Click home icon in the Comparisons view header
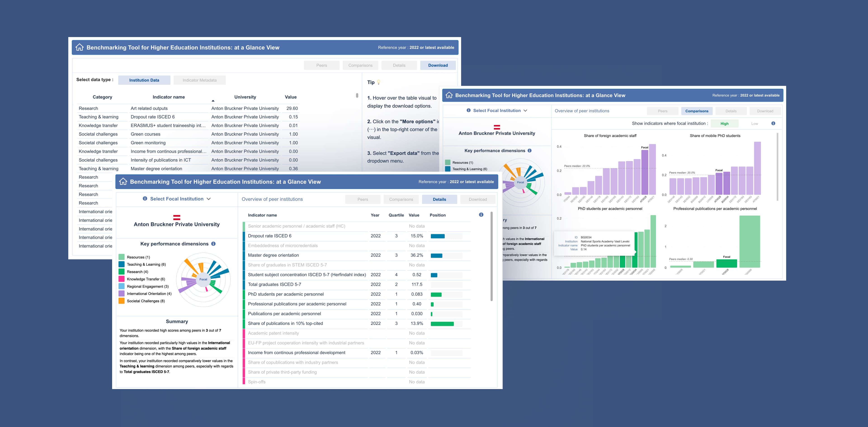This screenshot has width=868, height=427. [449, 95]
